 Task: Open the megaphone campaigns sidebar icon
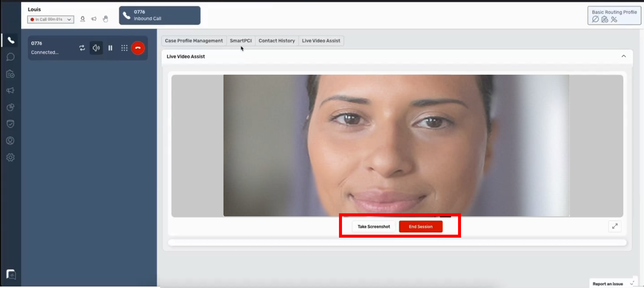pos(10,90)
